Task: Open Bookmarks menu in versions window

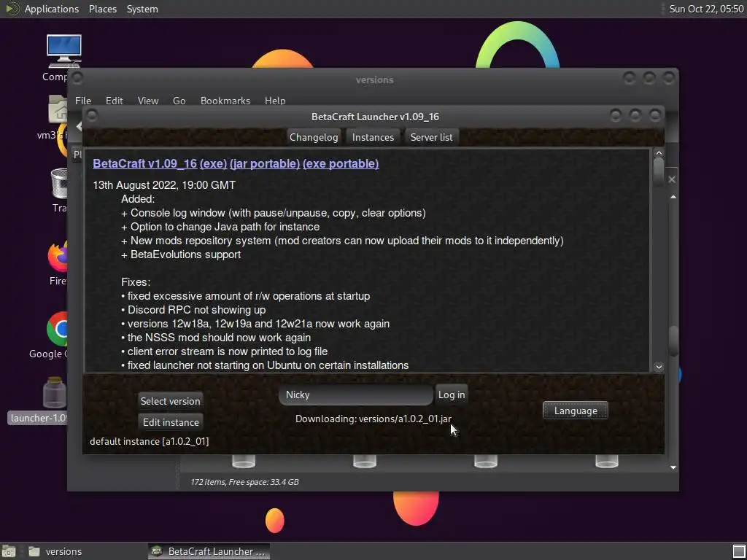Action: (225, 101)
